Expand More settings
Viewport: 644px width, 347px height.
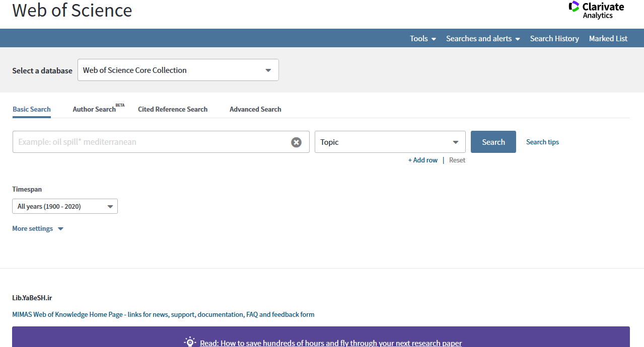tap(38, 228)
